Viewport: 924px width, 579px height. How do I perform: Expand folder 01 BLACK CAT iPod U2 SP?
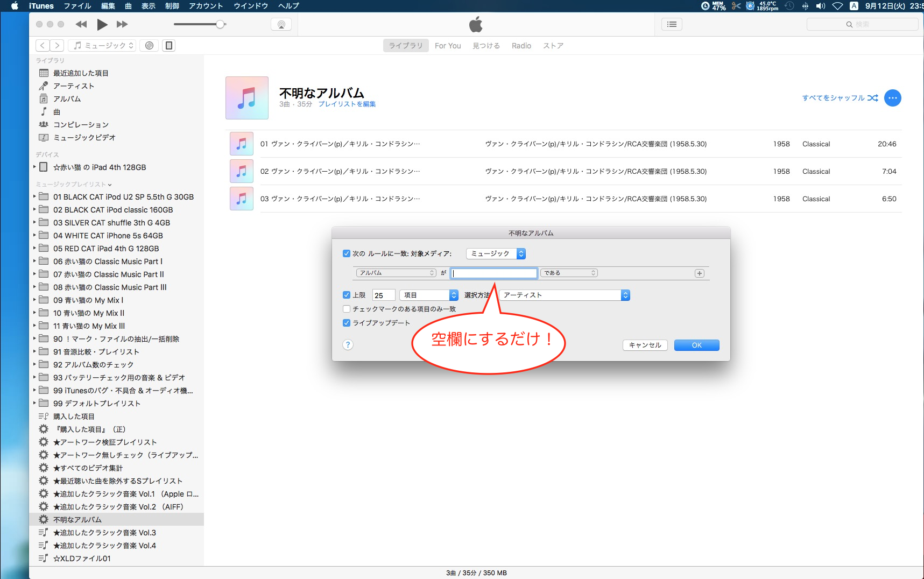click(x=34, y=197)
